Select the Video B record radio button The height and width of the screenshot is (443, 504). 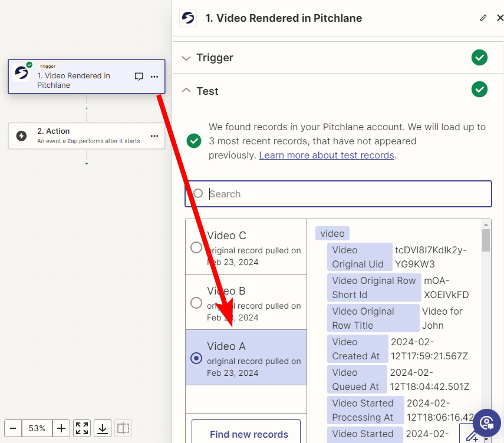click(196, 303)
